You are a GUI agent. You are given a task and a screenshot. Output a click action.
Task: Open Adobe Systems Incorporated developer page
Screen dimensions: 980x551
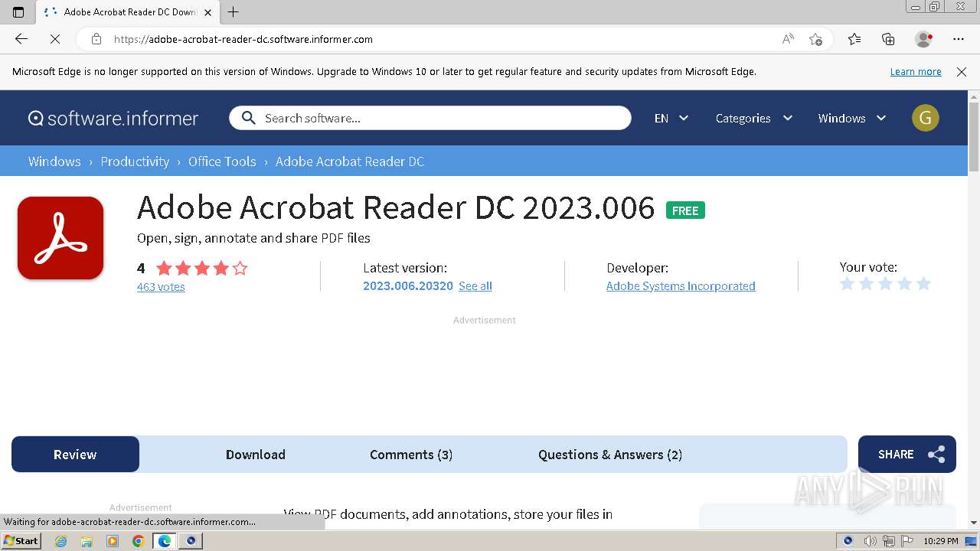tap(681, 286)
